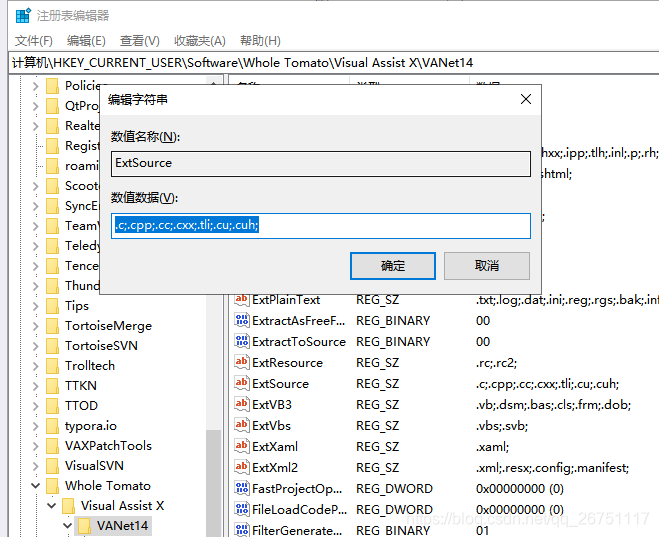Image resolution: width=659 pixels, height=537 pixels.
Task: Expand the TortoiseSVN tree node
Action: 36,346
